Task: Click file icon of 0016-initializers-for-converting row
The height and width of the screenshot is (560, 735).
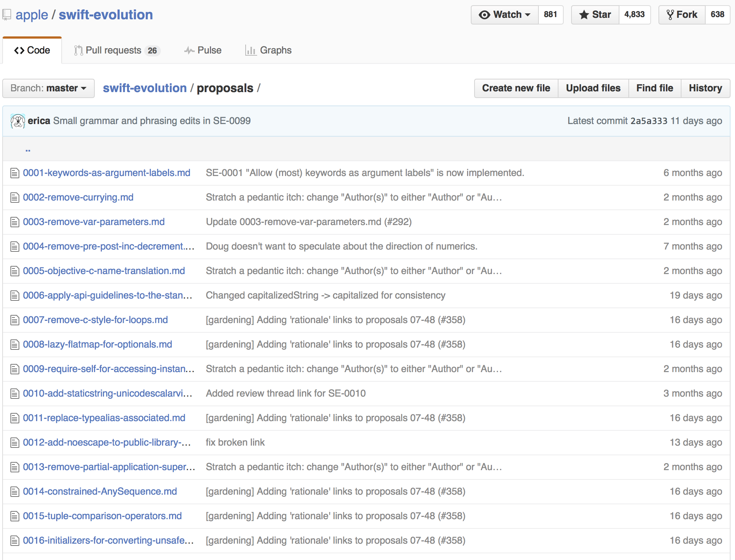Action: (15, 541)
